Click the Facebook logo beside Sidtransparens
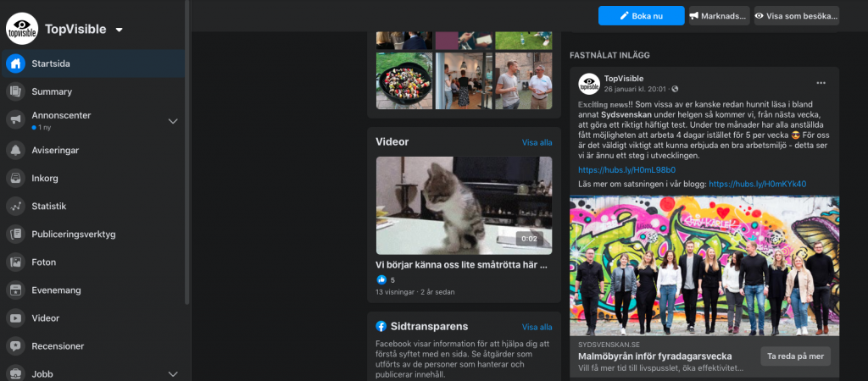The width and height of the screenshot is (868, 381). coord(381,326)
